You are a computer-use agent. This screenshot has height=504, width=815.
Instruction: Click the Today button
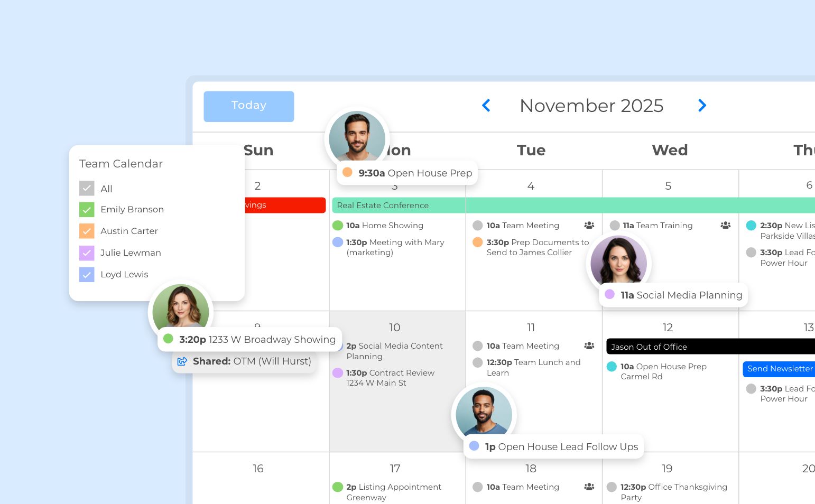(x=249, y=106)
